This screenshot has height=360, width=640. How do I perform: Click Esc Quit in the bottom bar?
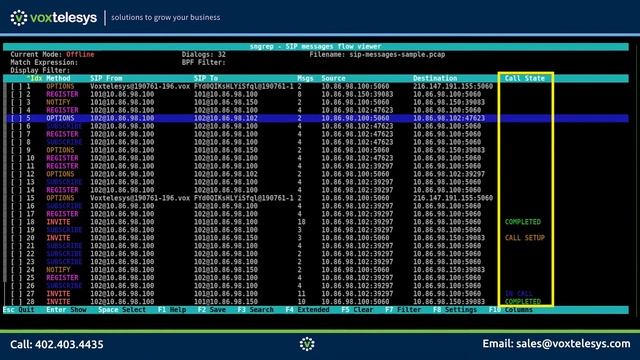[x=19, y=310]
